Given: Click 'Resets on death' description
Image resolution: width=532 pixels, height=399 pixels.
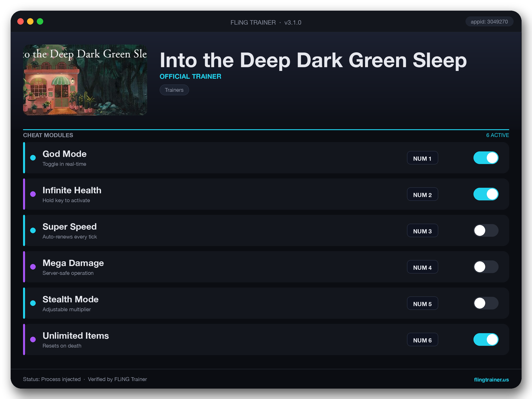Looking at the screenshot, I should click(62, 346).
